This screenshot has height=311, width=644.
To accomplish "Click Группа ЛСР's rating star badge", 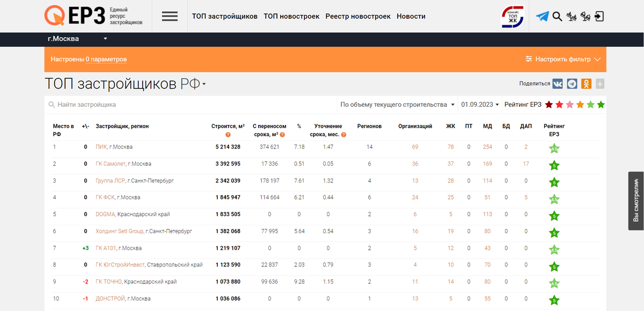I will [x=554, y=182].
